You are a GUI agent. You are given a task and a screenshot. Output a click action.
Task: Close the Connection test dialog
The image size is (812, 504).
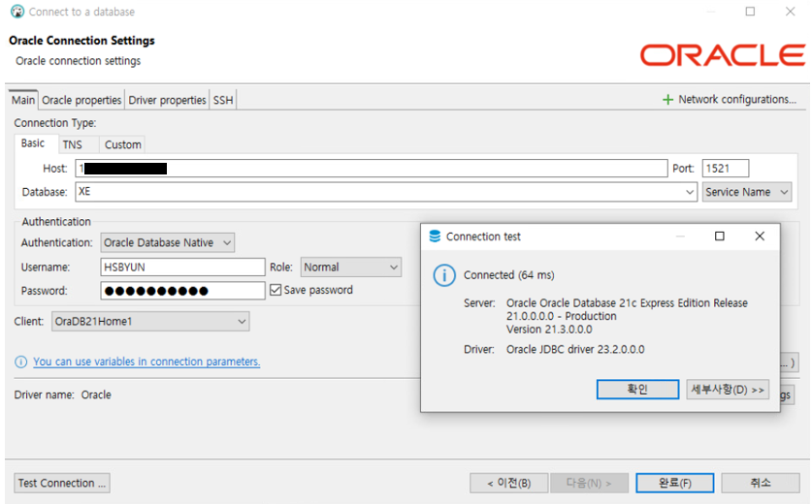[760, 236]
